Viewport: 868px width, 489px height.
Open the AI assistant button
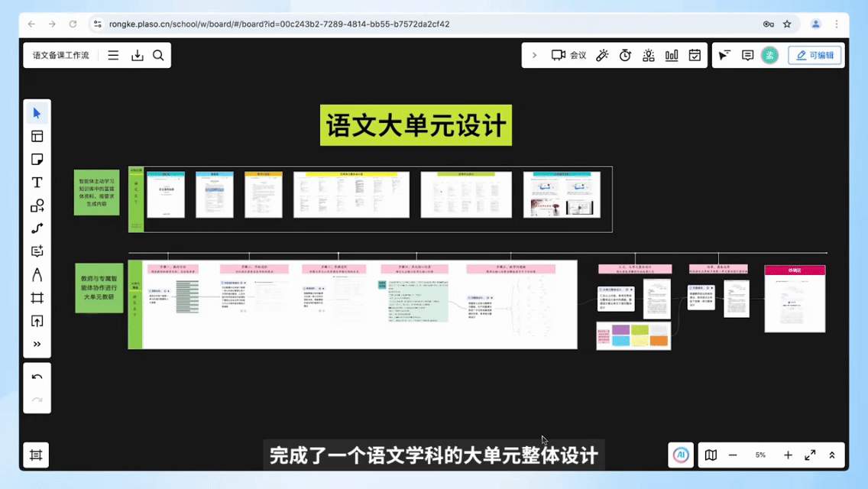[681, 455]
